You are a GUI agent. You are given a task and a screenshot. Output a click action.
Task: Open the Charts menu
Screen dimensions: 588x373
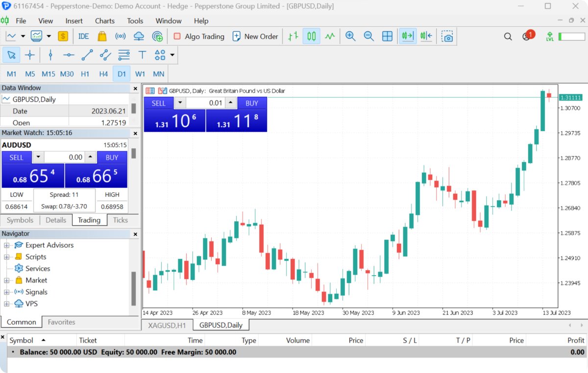click(105, 21)
